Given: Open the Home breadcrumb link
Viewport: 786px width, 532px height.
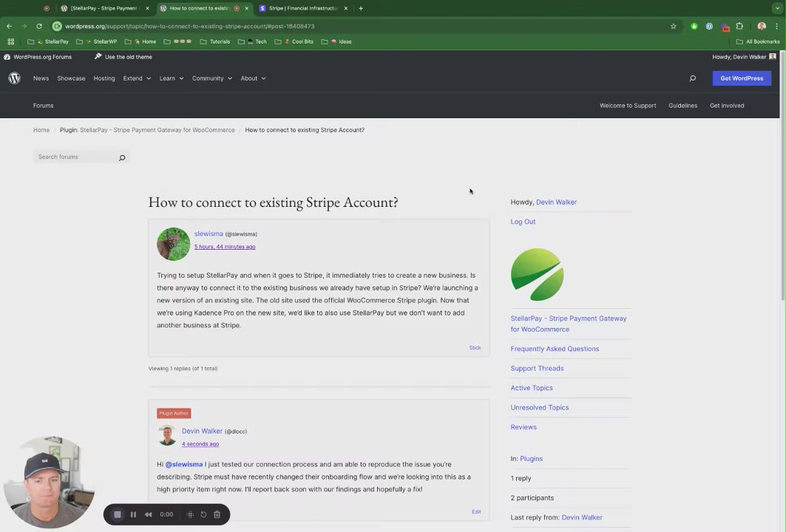Looking at the screenshot, I should pos(41,130).
